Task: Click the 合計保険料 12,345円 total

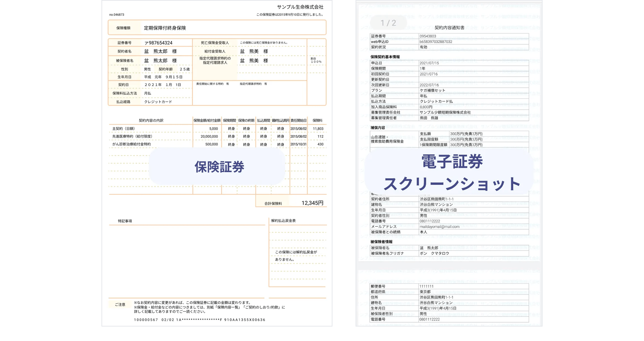Action: tap(312, 203)
